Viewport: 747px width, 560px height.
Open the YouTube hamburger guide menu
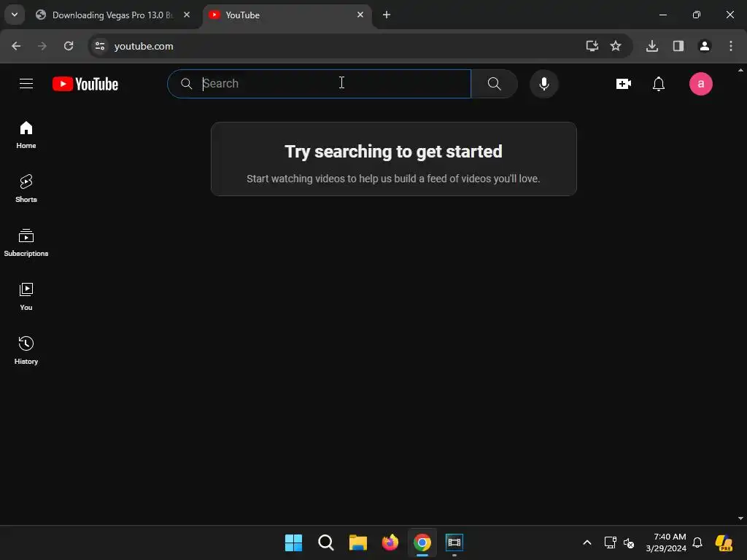[26, 84]
